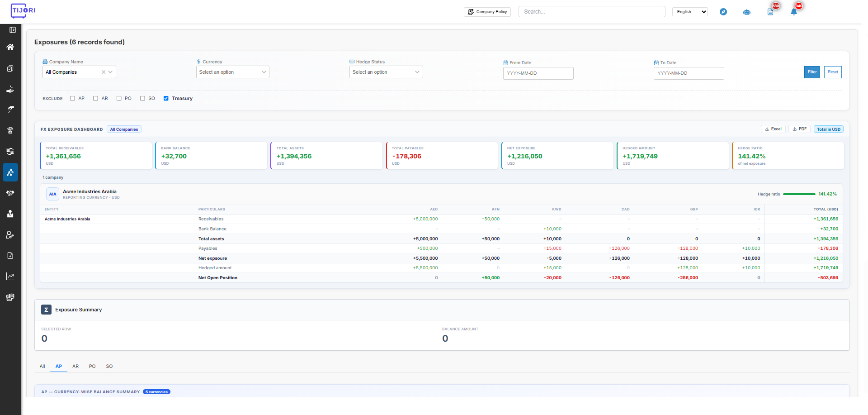Click the Hedge ratio progress bar

coord(799,194)
